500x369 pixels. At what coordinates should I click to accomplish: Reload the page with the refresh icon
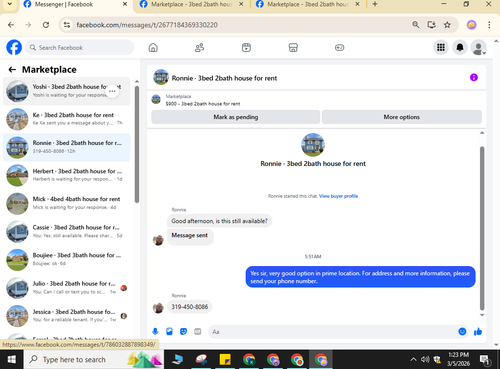coord(46,25)
